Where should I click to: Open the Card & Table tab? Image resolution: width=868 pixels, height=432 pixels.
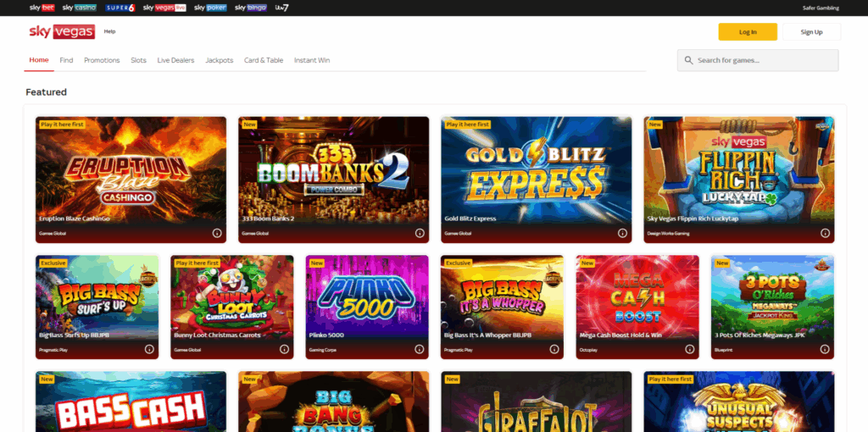point(264,60)
